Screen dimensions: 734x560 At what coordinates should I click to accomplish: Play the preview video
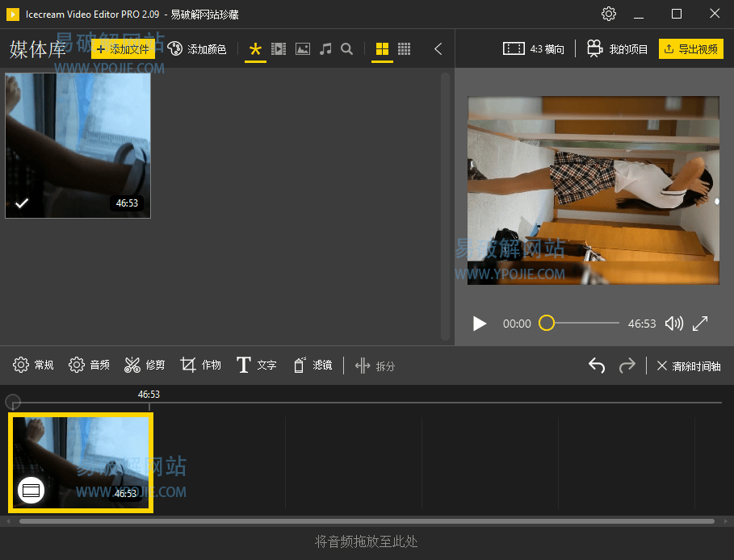pyautogui.click(x=480, y=324)
